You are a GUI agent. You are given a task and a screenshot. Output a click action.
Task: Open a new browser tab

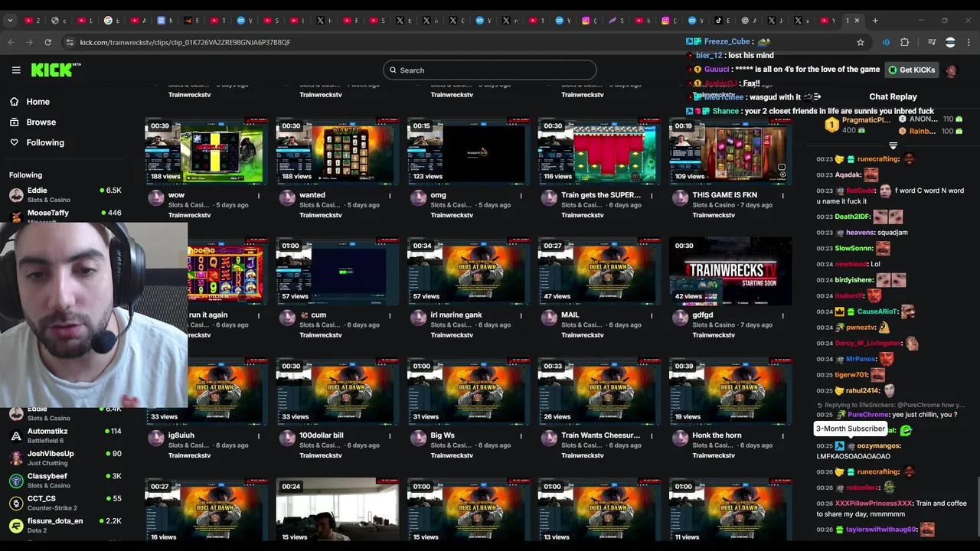[x=875, y=21]
